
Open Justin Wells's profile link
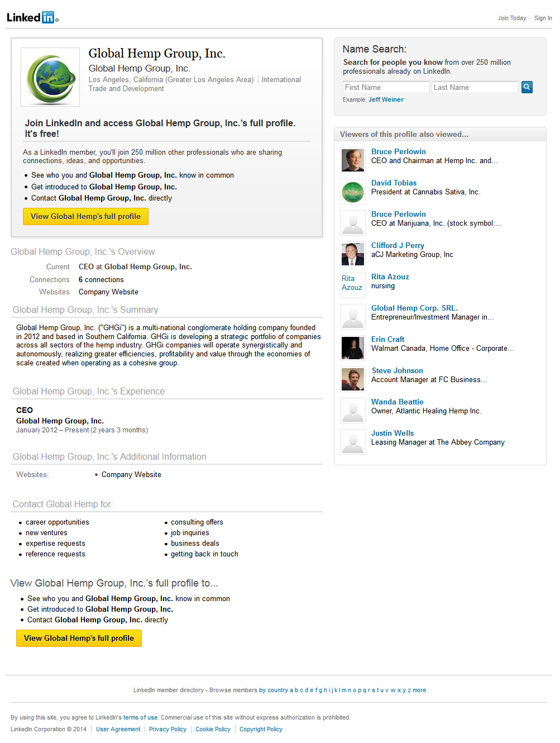(x=392, y=432)
